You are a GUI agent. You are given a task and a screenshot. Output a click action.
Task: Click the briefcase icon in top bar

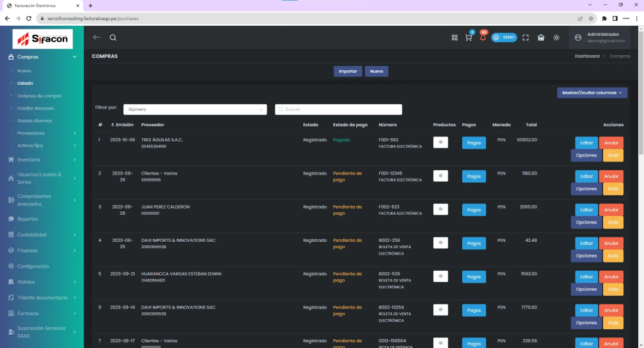click(541, 38)
